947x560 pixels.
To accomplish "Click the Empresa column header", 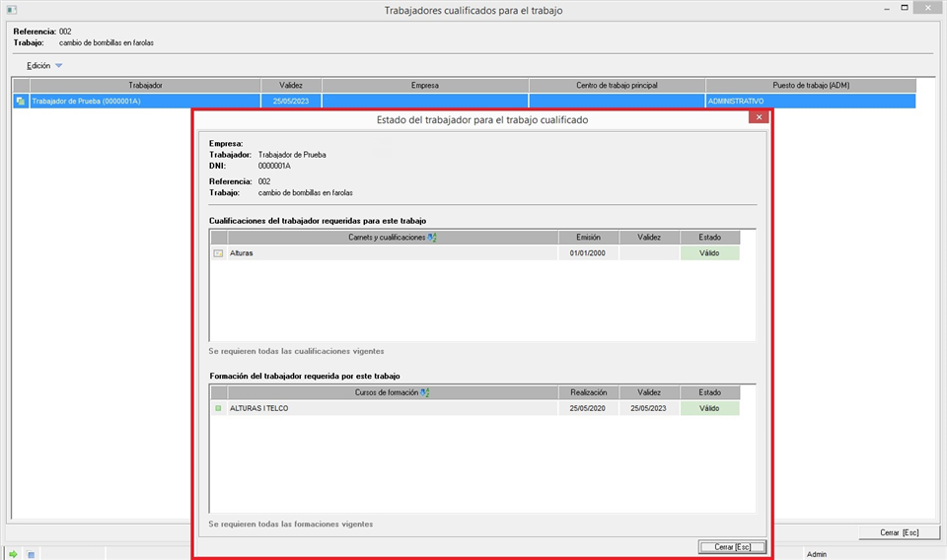I will pos(424,86).
